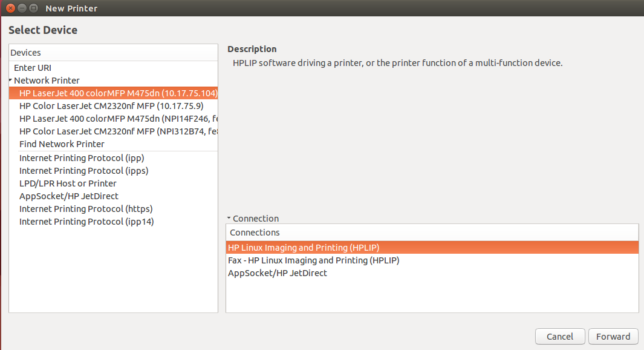Collapse the Network Printer tree
This screenshot has width=644, height=350.
[x=9, y=80]
